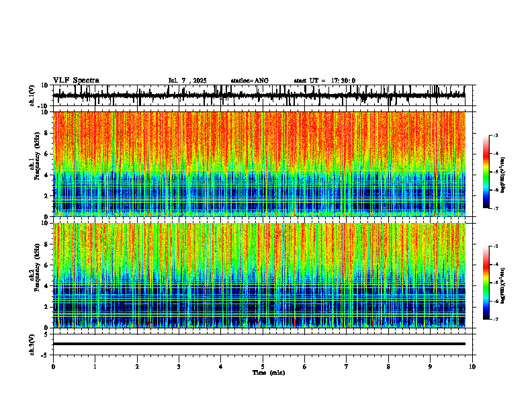The image size is (532, 411).
Task: Click the "9" minute time-axis tick label
Action: click(430, 367)
